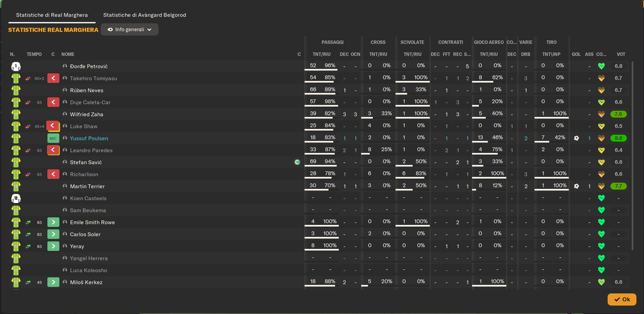Click the red substituted-off arrow for Richarlison

pyautogui.click(x=53, y=174)
